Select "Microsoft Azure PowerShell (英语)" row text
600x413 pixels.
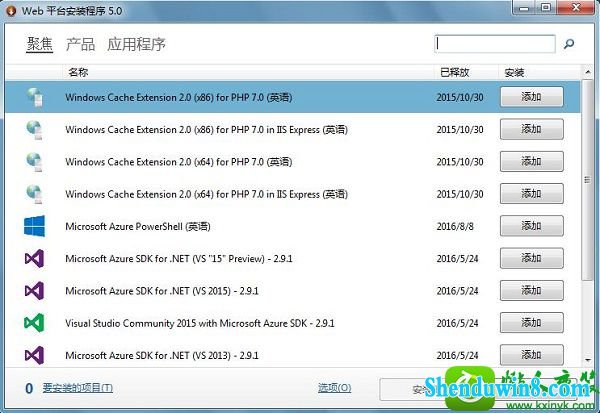tap(138, 227)
